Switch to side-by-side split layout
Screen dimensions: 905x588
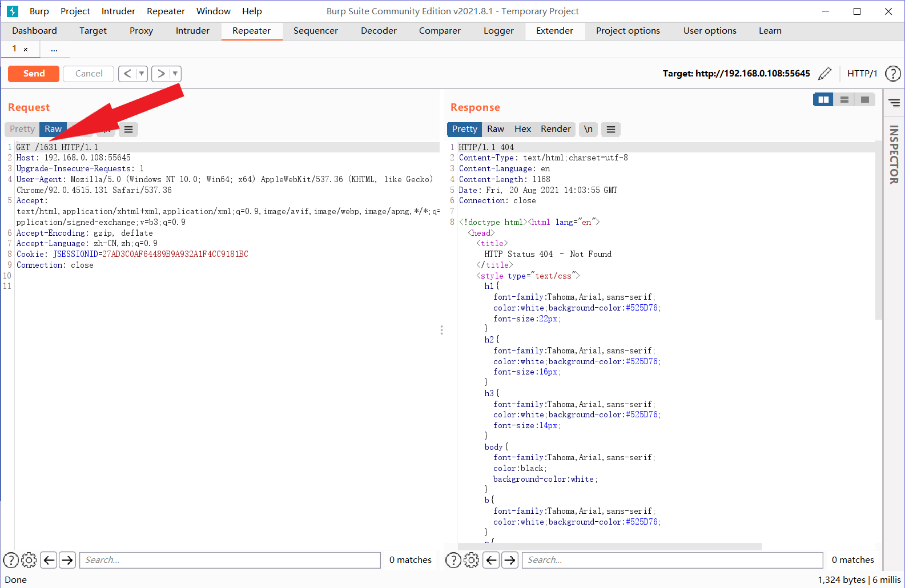click(823, 100)
